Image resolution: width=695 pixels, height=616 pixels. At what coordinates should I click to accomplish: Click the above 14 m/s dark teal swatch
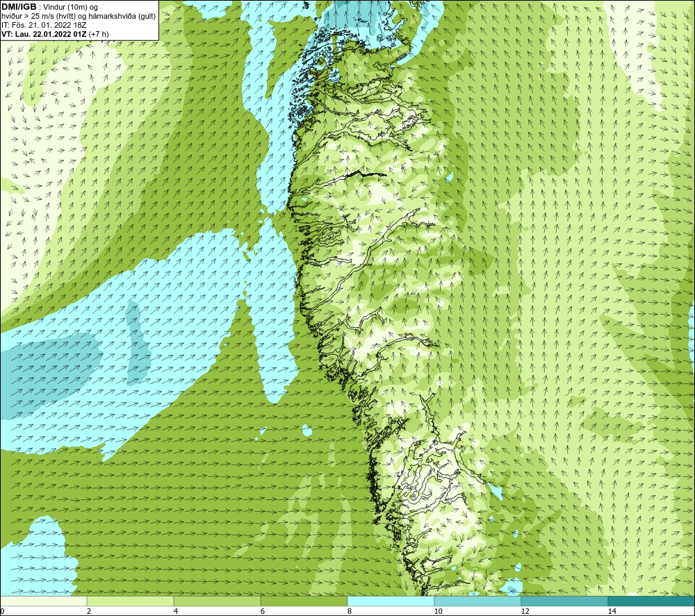[652, 601]
